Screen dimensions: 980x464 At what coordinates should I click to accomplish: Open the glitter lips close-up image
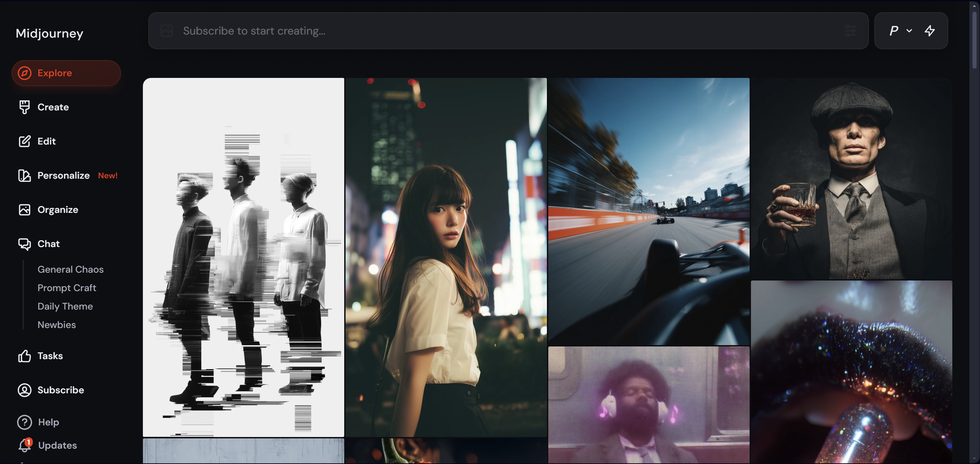pyautogui.click(x=851, y=372)
